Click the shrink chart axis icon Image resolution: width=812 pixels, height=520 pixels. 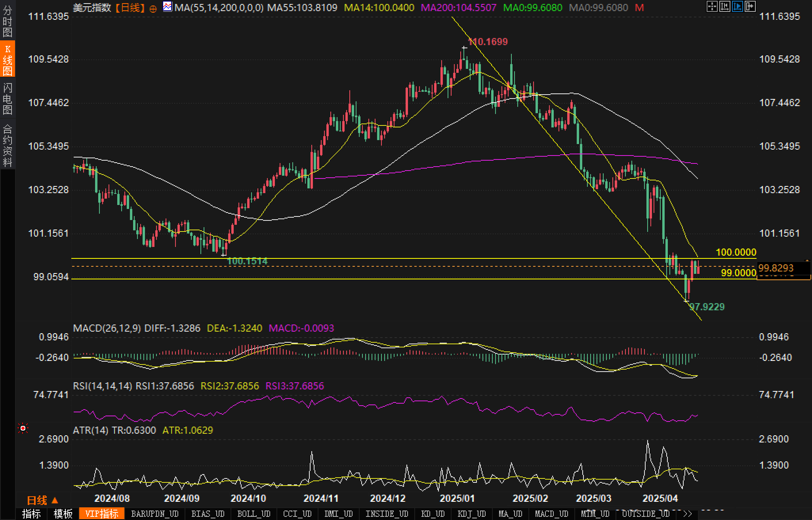pos(724,6)
